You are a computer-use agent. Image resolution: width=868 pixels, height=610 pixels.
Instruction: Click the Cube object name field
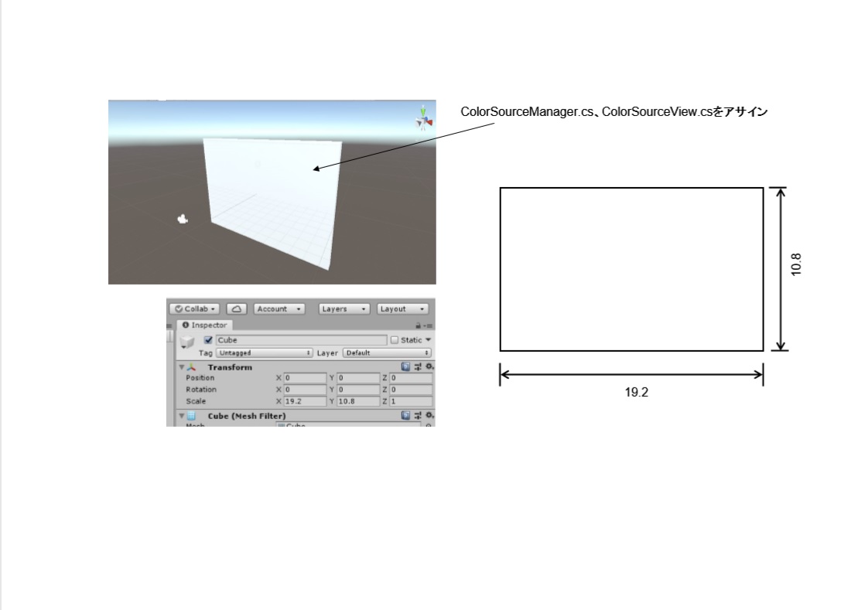(301, 340)
